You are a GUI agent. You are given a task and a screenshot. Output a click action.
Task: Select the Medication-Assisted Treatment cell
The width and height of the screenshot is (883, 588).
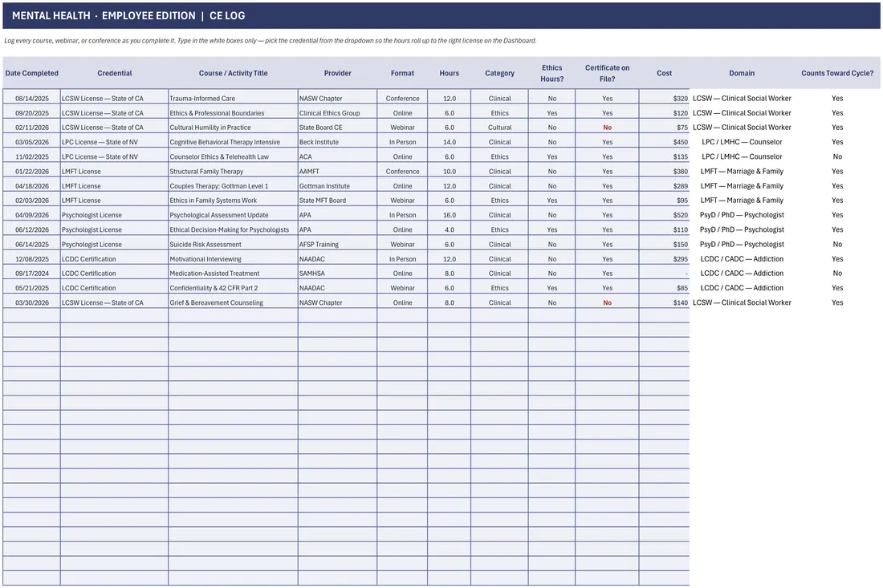click(x=233, y=273)
